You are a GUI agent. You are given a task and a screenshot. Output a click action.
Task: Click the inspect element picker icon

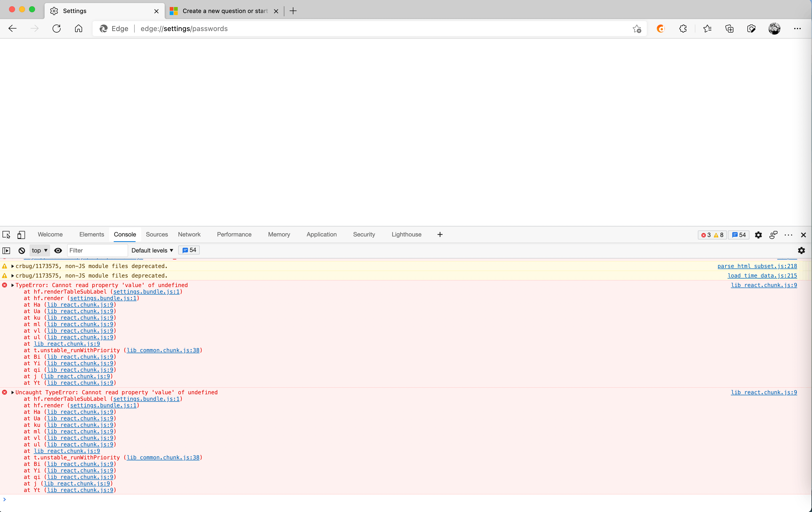pos(7,234)
